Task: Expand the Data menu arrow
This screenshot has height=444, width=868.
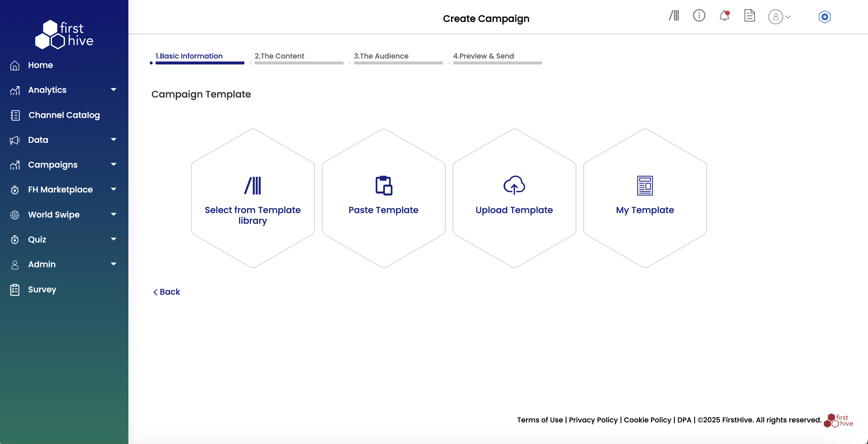Action: click(114, 139)
